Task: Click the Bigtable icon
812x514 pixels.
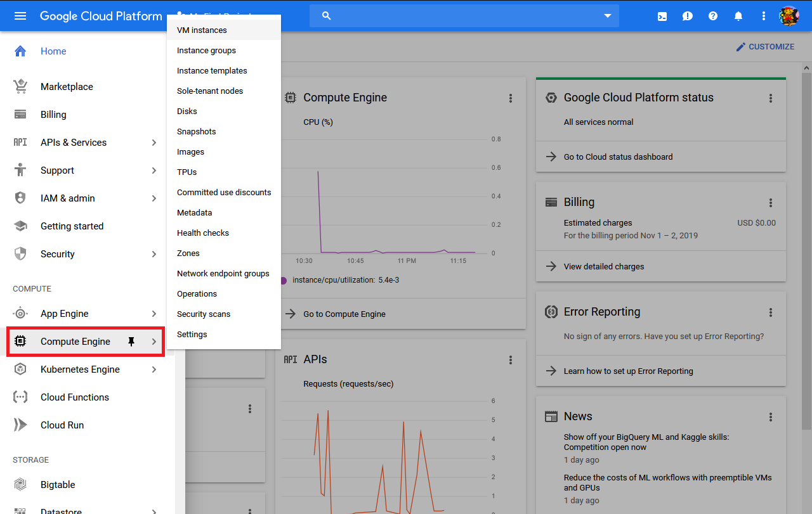Action: [20, 485]
